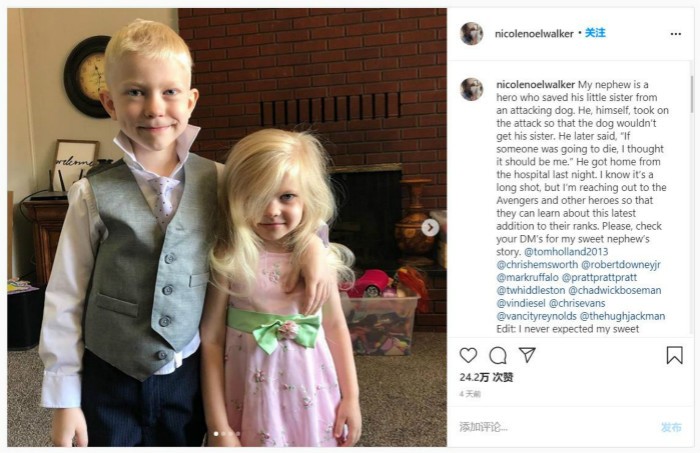Save the post with the bookmark icon

[674, 355]
